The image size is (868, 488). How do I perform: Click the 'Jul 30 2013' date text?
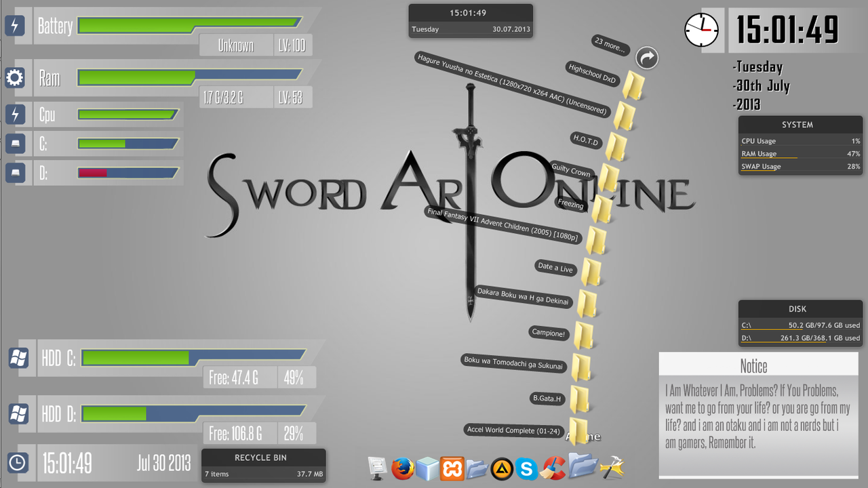point(163,463)
